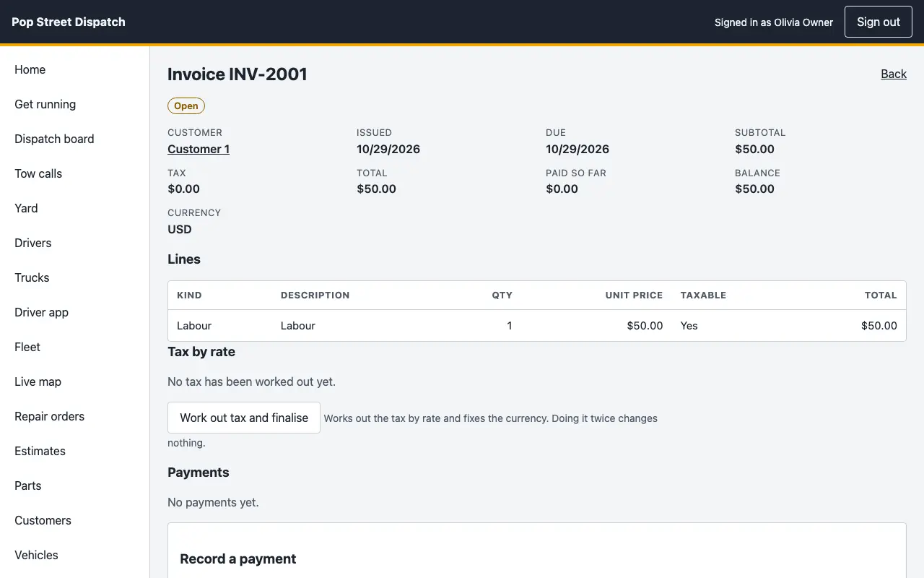Open the Yard section
Viewport: 924px width, 578px height.
click(26, 208)
